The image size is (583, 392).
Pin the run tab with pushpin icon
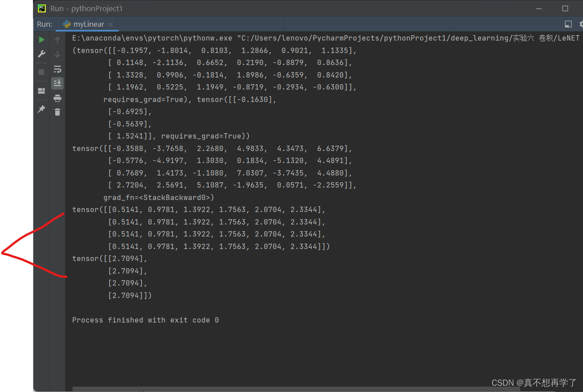[x=41, y=109]
